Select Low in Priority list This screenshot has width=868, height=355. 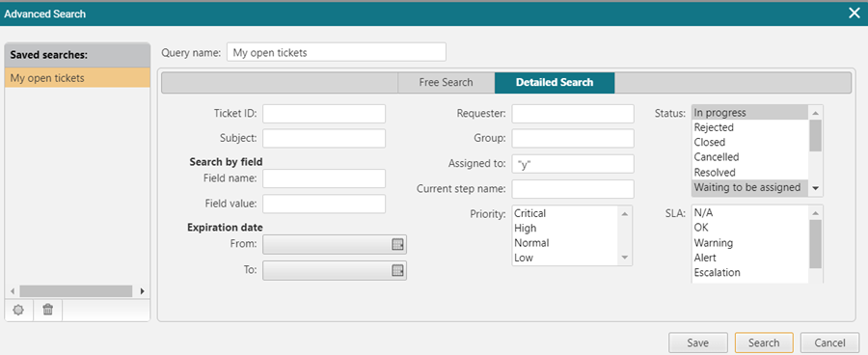point(564,259)
